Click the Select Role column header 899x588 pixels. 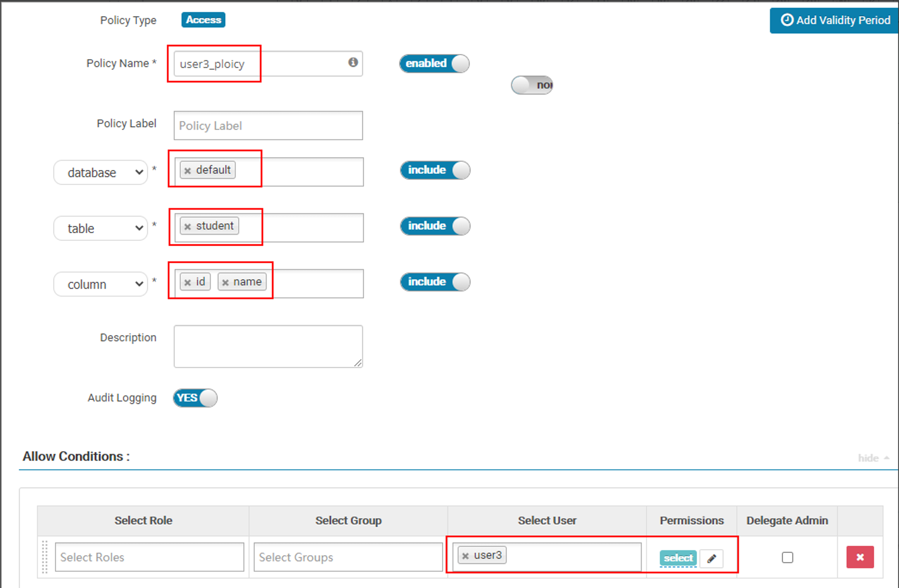143,521
